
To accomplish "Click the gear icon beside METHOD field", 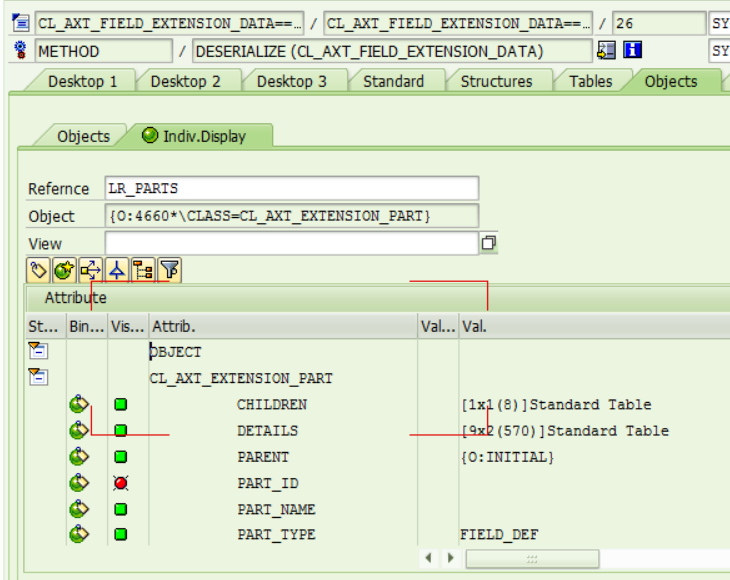I will [x=20, y=50].
